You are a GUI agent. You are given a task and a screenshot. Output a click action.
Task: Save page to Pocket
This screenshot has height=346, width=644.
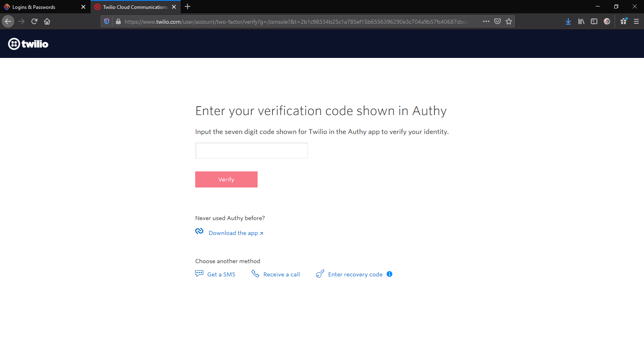(497, 21)
